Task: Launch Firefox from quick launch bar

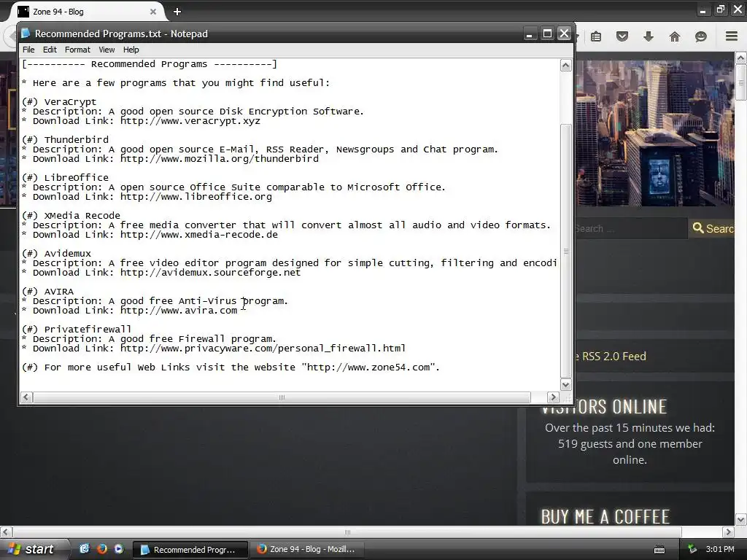Action: [x=101, y=549]
